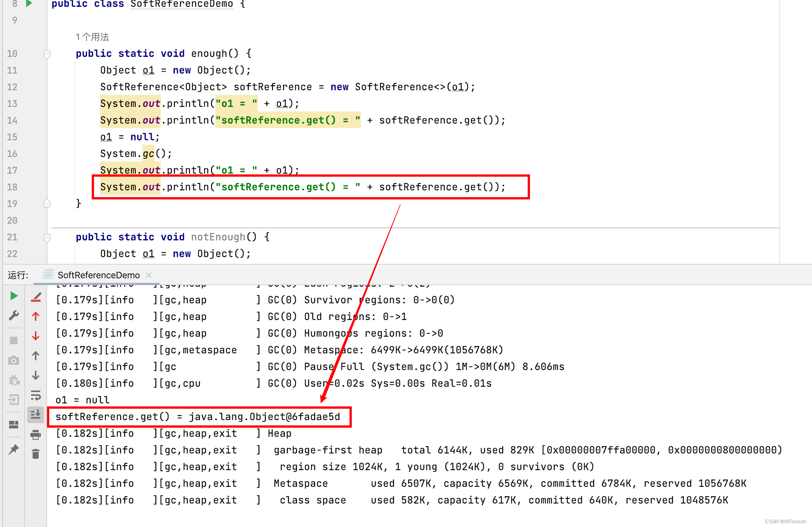The width and height of the screenshot is (812, 527).
Task: Collapse the enough() method fold marker
Action: [x=47, y=54]
